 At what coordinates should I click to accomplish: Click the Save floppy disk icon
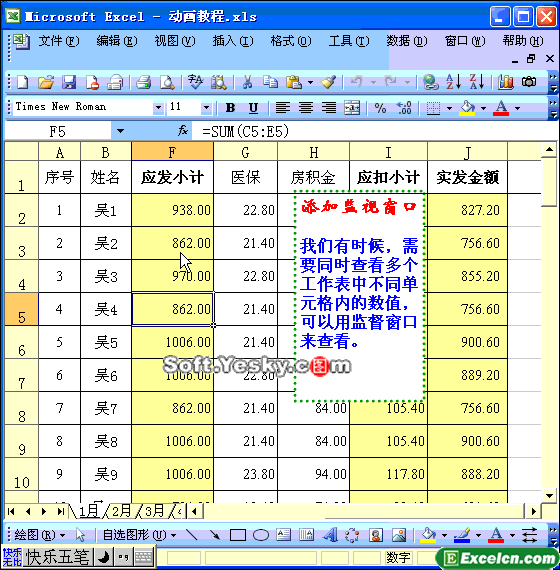tap(69, 82)
